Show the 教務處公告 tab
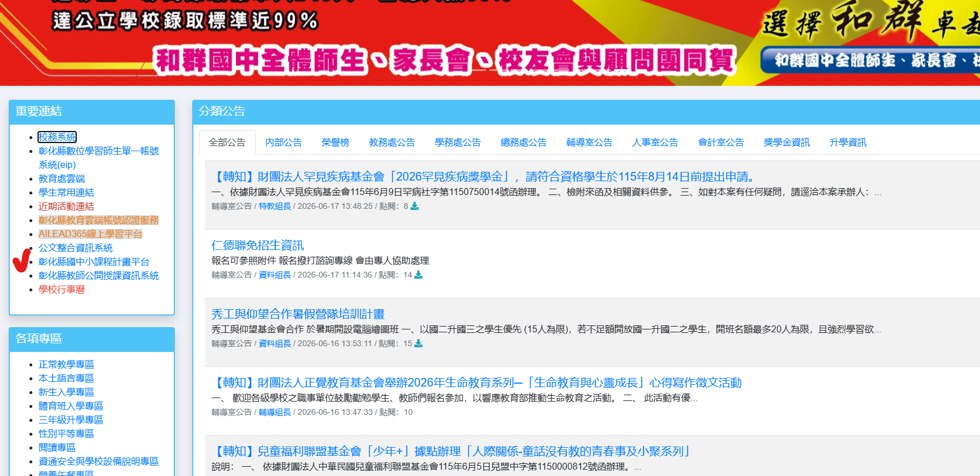 392,143
